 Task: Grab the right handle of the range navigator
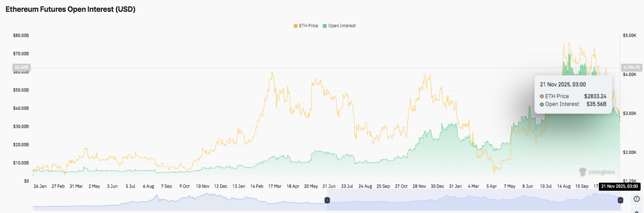click(x=620, y=200)
